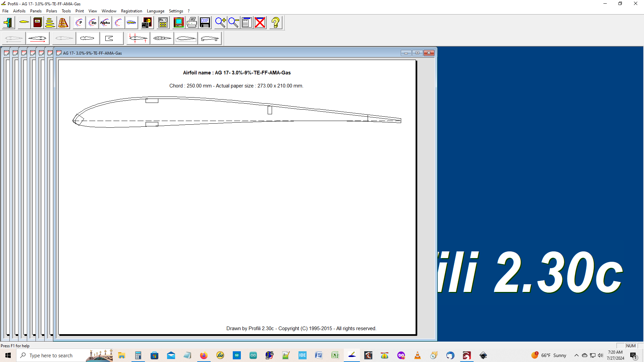Zoom out with magnifier minus icon
Image resolution: width=644 pixels, height=362 pixels.
tap(233, 23)
